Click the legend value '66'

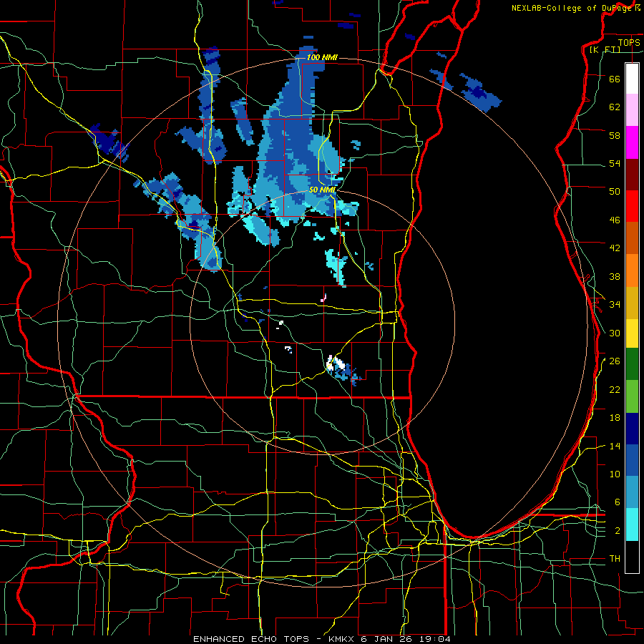point(615,79)
